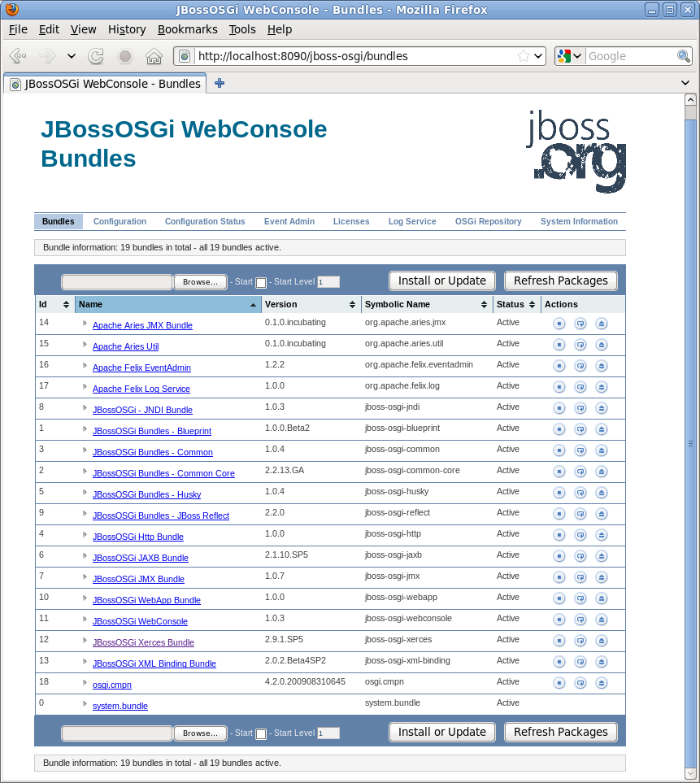Expand details for JBossOSGi WebConsole row
Image resolution: width=700 pixels, height=783 pixels.
[x=85, y=620]
